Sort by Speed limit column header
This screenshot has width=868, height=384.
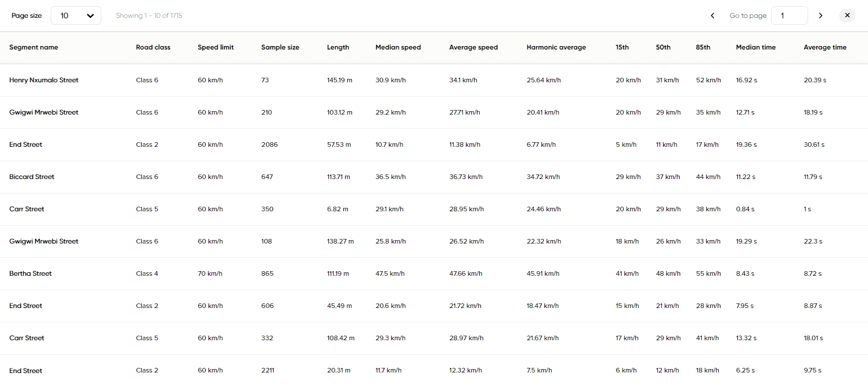215,47
